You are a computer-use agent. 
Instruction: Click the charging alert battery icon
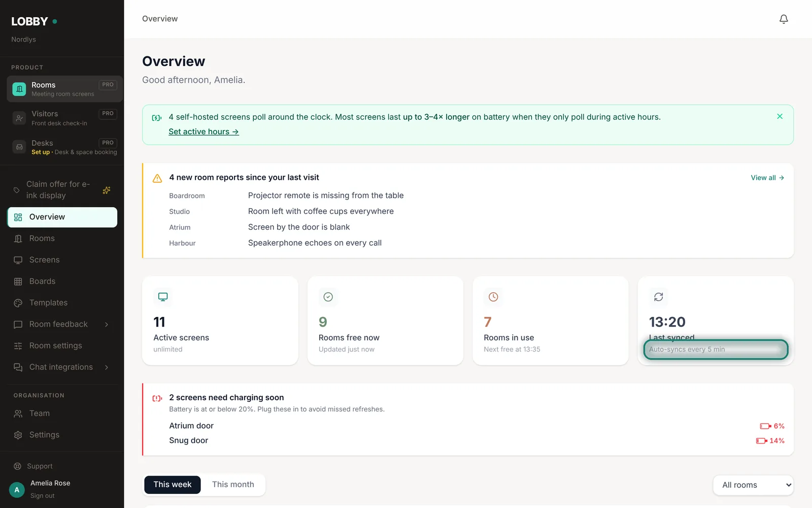(157, 398)
